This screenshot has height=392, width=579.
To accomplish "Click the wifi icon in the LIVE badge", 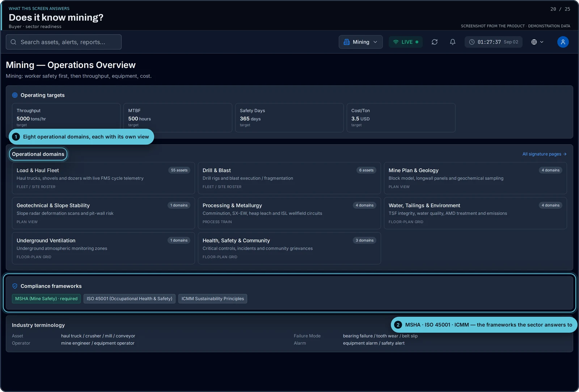I will [x=396, y=42].
